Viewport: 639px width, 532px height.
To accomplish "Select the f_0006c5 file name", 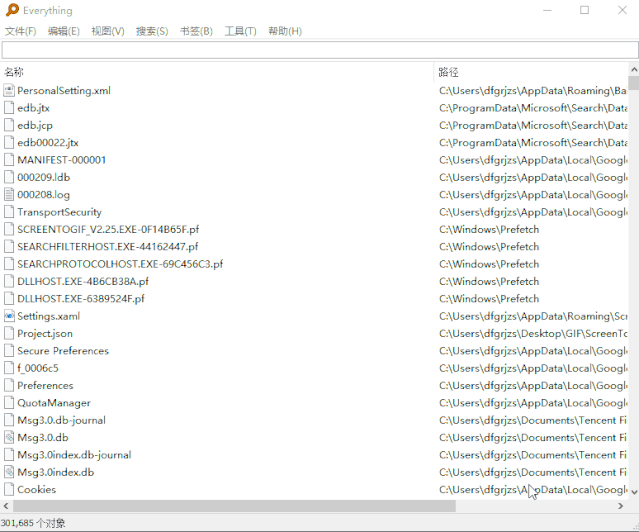I will point(38,368).
